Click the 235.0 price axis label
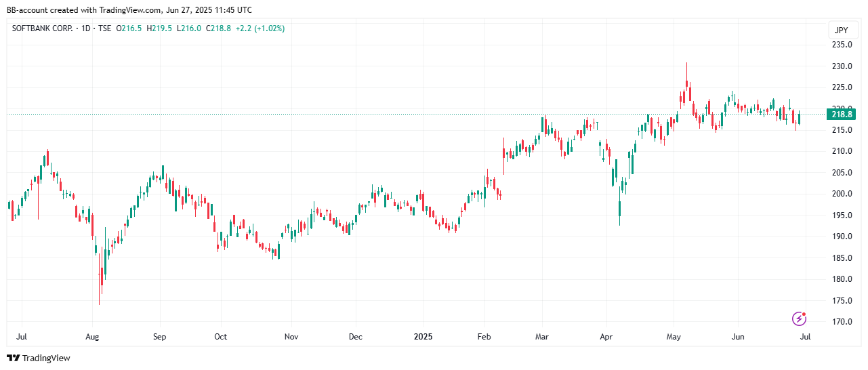This screenshot has width=868, height=370. click(x=842, y=45)
